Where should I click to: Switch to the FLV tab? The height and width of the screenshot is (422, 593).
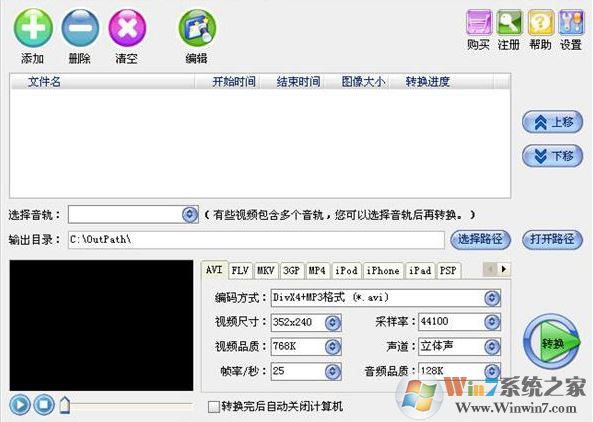tap(240, 271)
